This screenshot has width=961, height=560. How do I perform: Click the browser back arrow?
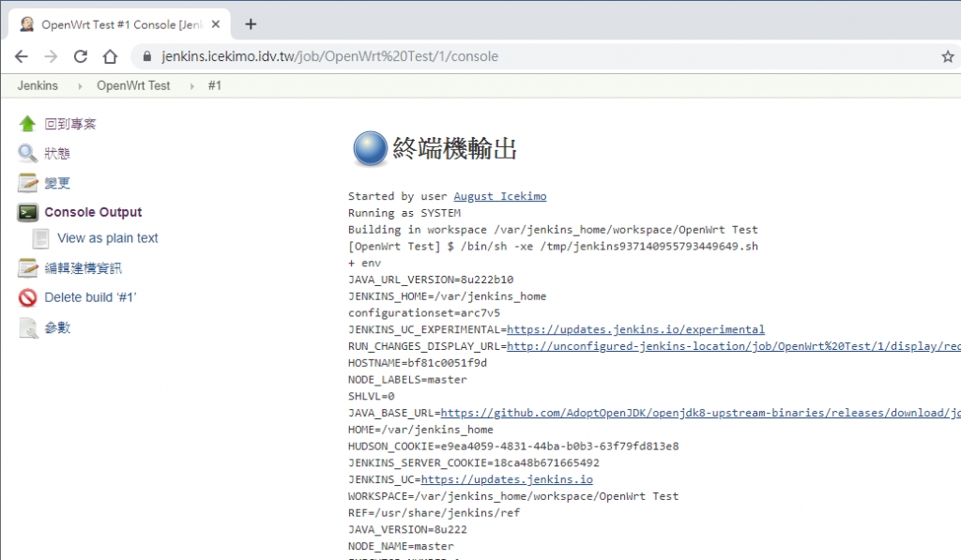point(22,56)
